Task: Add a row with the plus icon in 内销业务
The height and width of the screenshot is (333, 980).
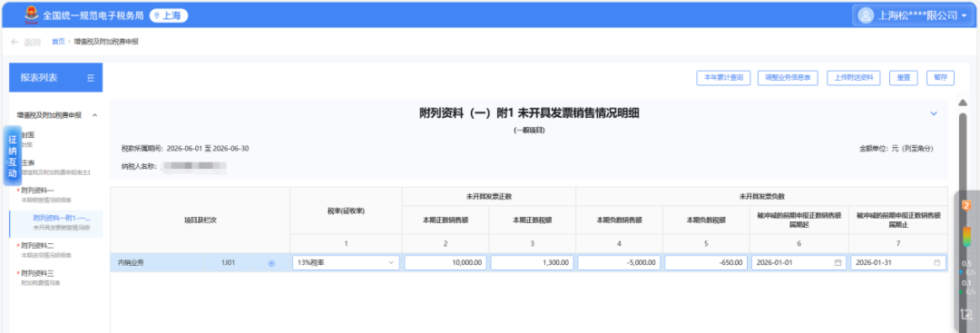Action: point(271,263)
